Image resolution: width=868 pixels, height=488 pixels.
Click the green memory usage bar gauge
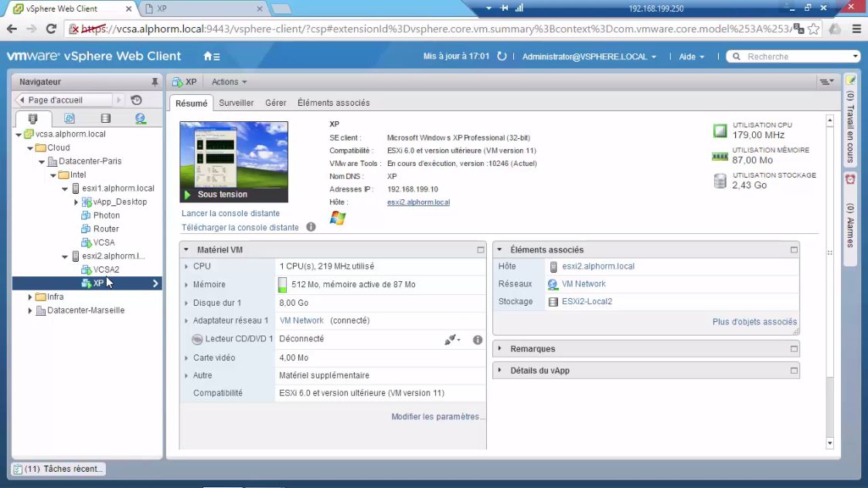coord(283,284)
